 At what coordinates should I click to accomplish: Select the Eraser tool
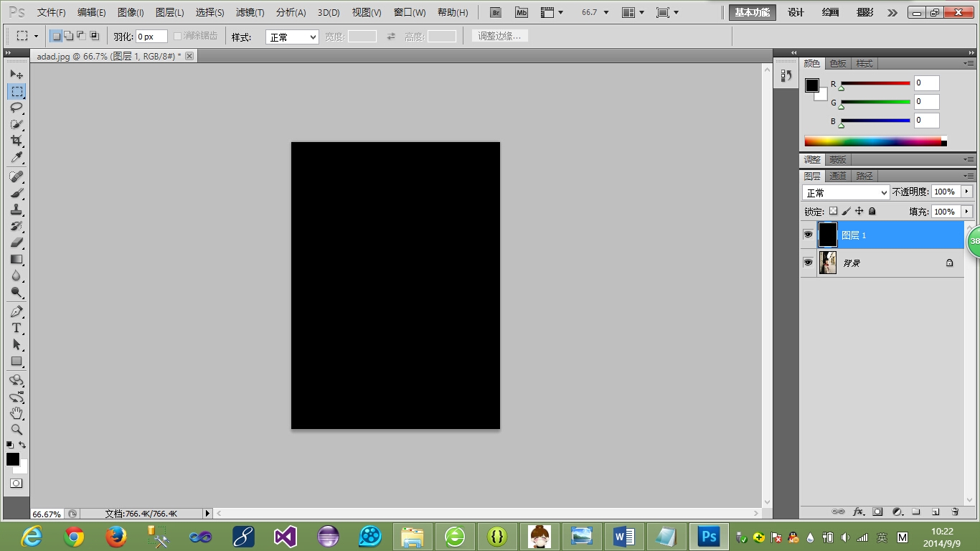(17, 242)
